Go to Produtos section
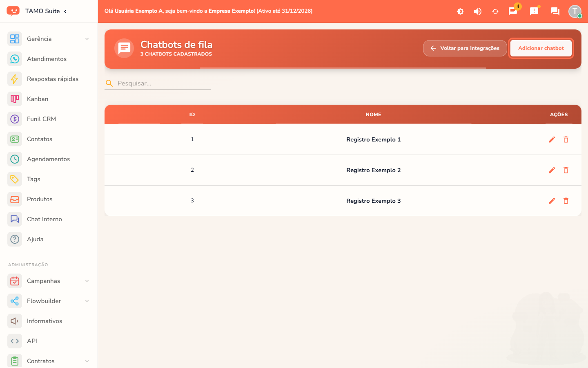Viewport: 588px width, 368px height. point(49,199)
